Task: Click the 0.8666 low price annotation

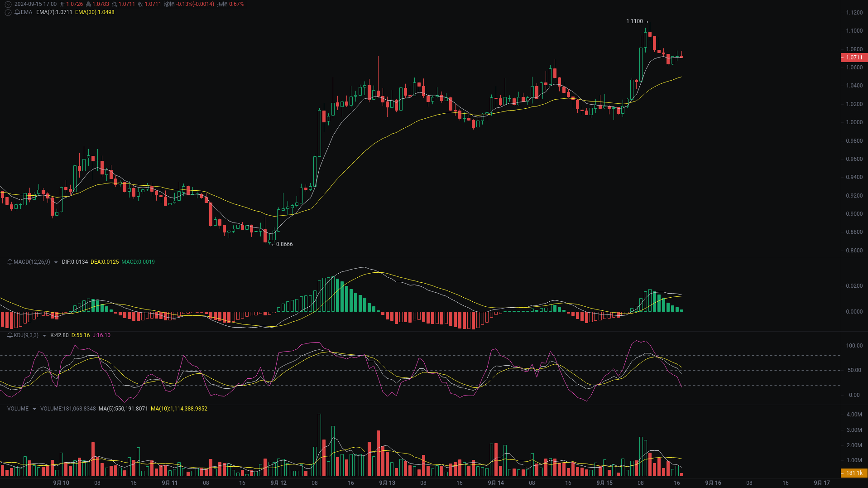Action: coord(285,244)
